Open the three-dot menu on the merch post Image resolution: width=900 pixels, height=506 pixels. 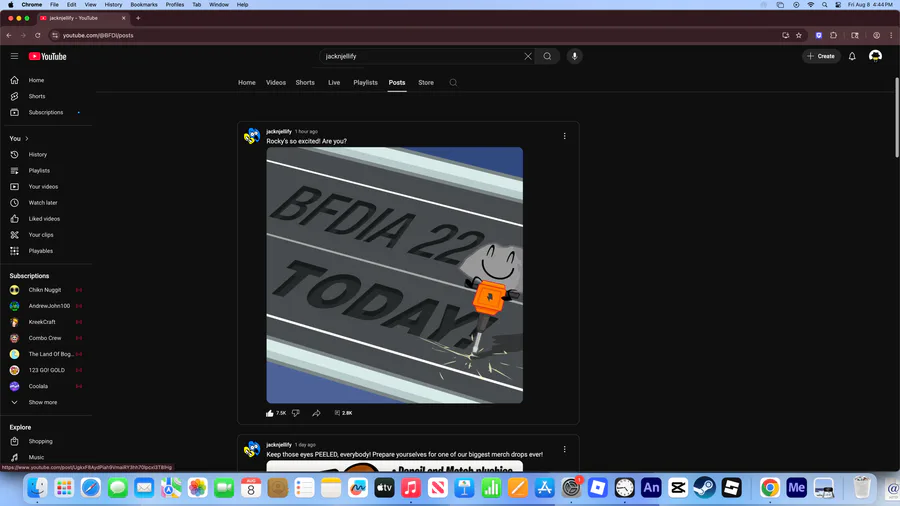coord(564,449)
